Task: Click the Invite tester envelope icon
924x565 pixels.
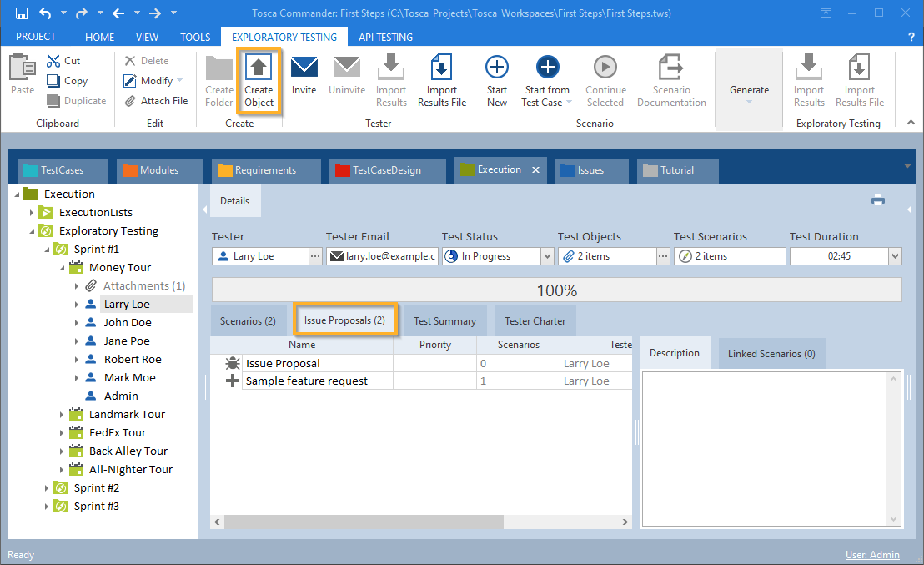Action: (304, 68)
